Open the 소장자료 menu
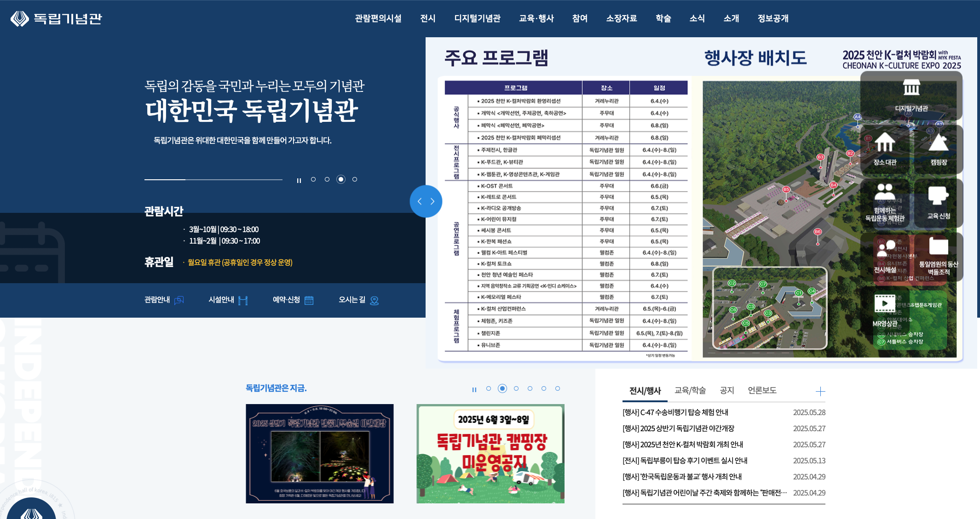Screen dimensions: 980x519 coord(622,18)
